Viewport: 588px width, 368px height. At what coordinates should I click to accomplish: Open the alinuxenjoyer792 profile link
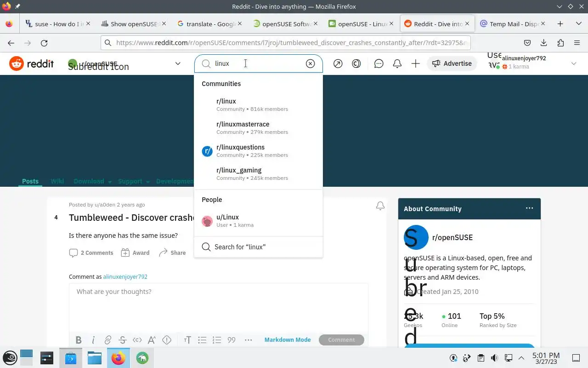[125, 276]
